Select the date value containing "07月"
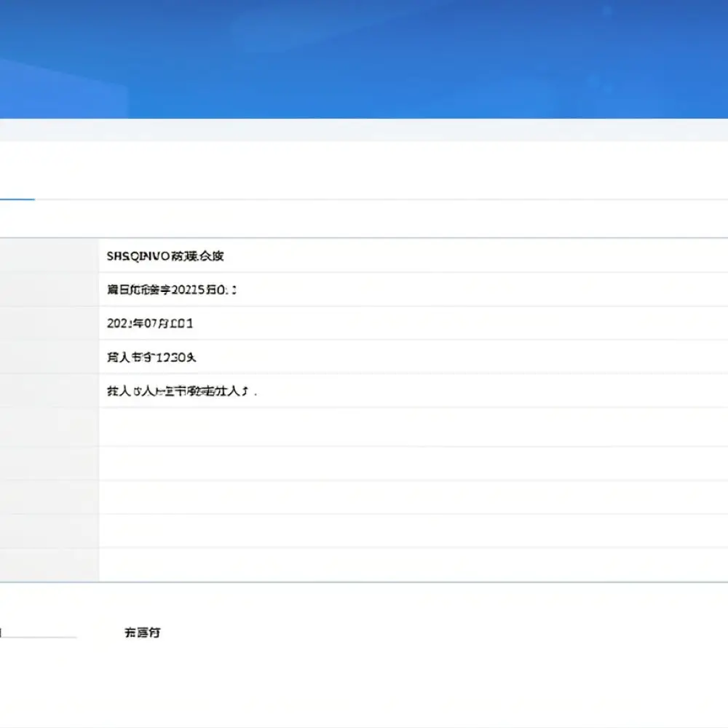 149,323
